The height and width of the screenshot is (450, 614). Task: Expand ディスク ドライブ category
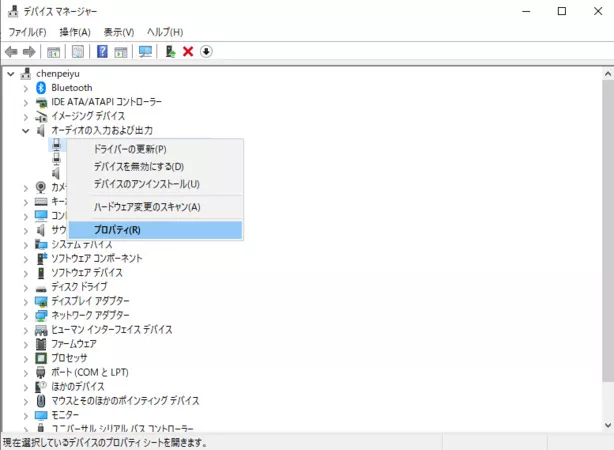tap(26, 287)
